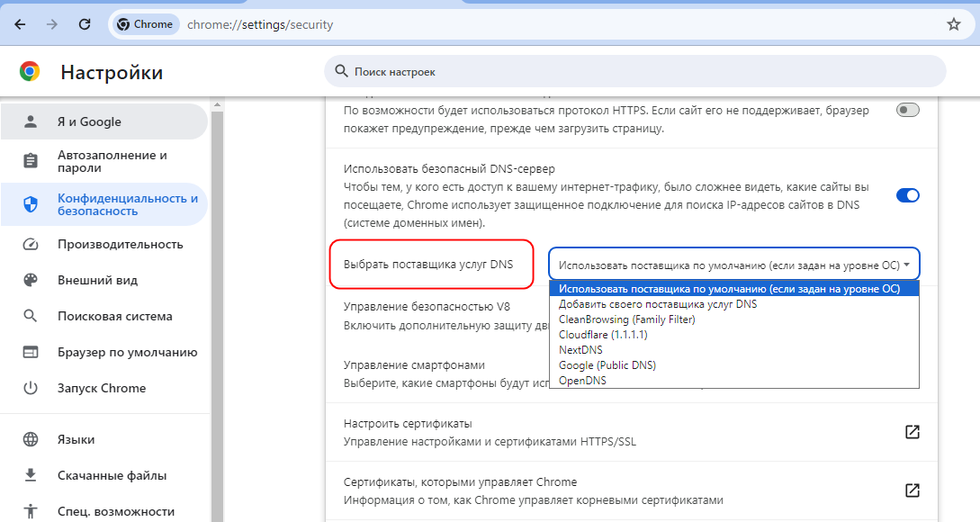Open Производительность settings section

[x=104, y=244]
